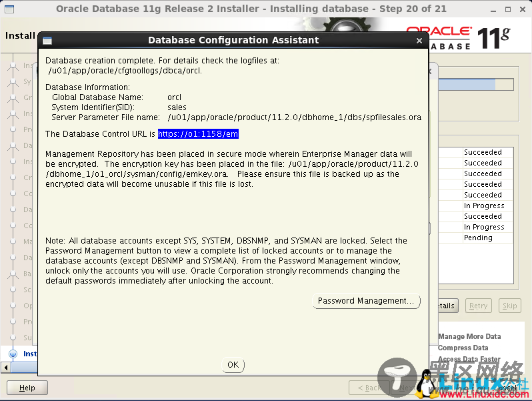532x401 pixels.
Task: Click the installer progress bar
Action: tap(476, 85)
